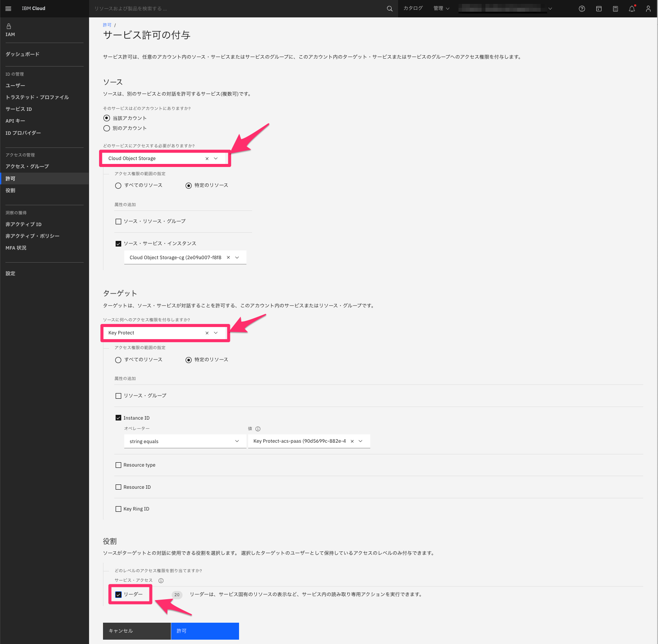
Task: Open Roles in the sidebar
Action: (x=10, y=190)
